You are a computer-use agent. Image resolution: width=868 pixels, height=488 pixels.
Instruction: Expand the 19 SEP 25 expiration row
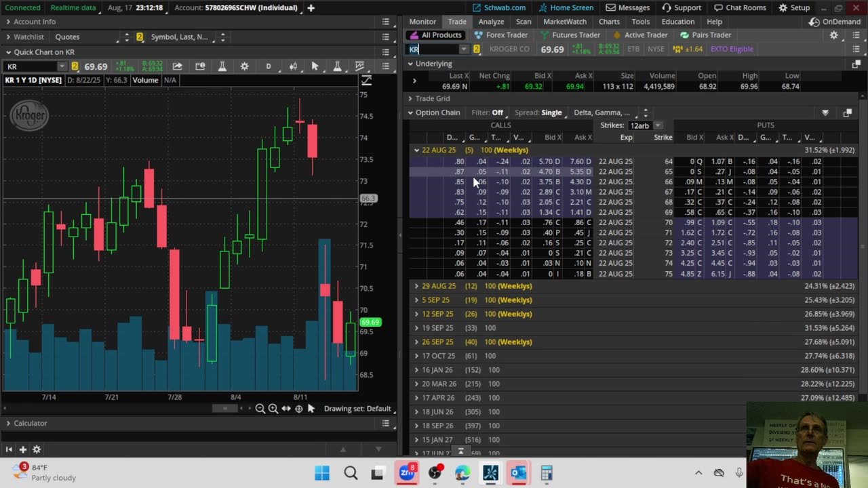[x=416, y=328]
